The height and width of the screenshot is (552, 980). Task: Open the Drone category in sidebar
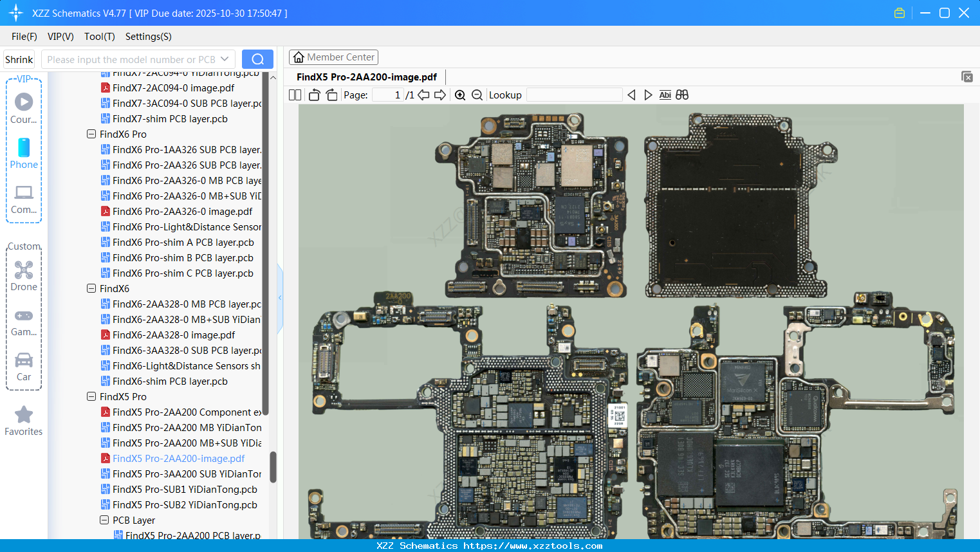pos(24,276)
